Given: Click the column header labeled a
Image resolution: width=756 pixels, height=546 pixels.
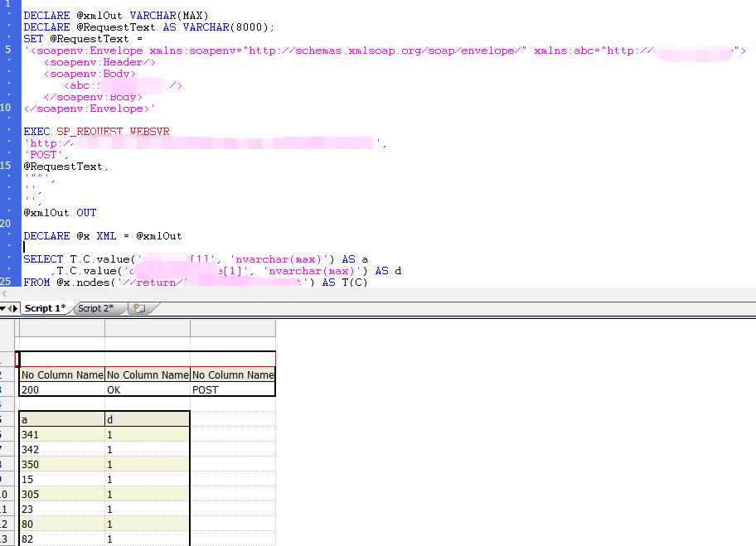Looking at the screenshot, I should point(62,419).
